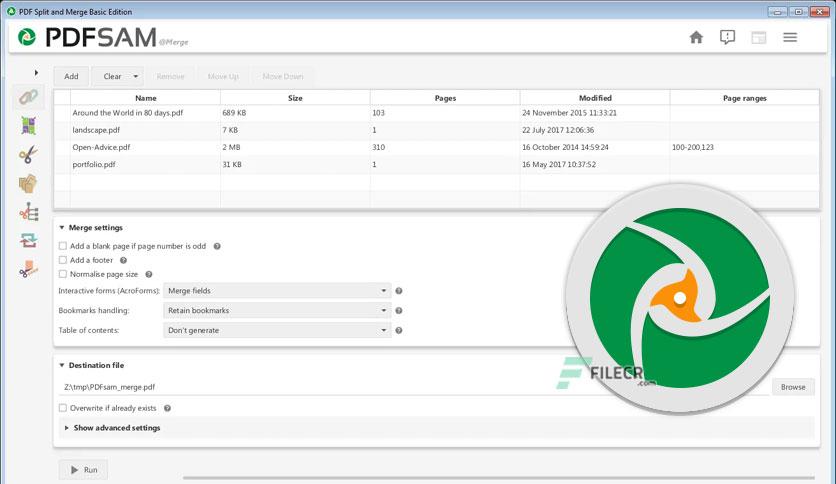The height and width of the screenshot is (484, 836).
Task: Enable Add a blank page if odd
Action: pyautogui.click(x=63, y=246)
